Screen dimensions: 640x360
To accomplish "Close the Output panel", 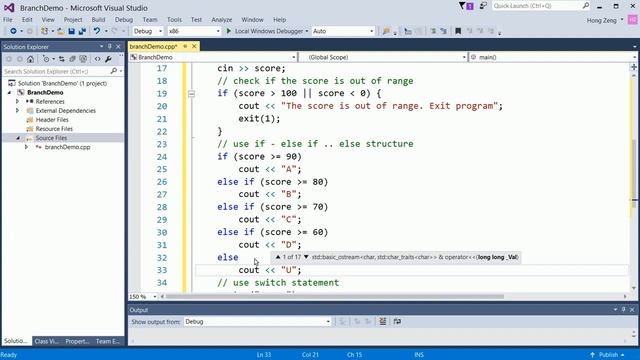I will [x=632, y=310].
